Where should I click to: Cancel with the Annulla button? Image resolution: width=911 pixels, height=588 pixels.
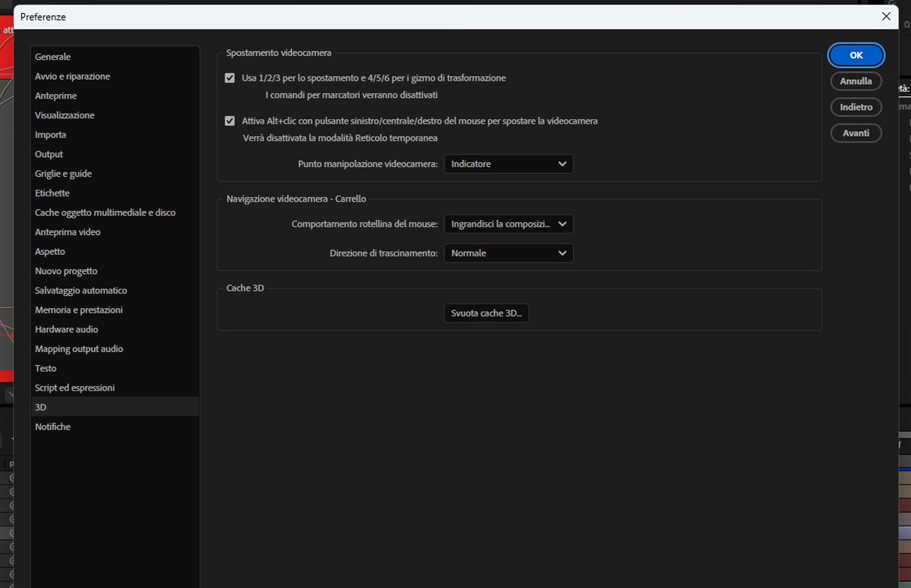(x=856, y=81)
